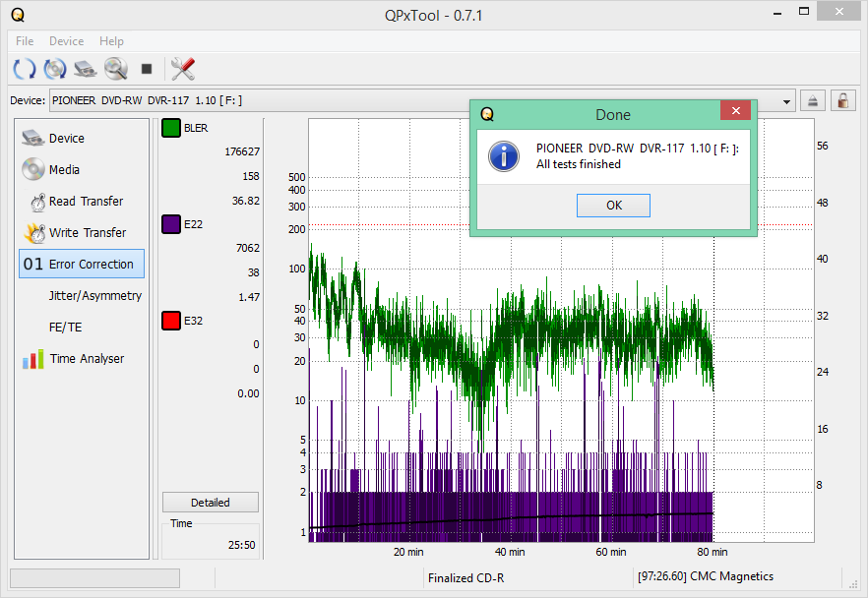868x598 pixels.
Task: Open the Read Transfer test panel
Action: point(82,202)
